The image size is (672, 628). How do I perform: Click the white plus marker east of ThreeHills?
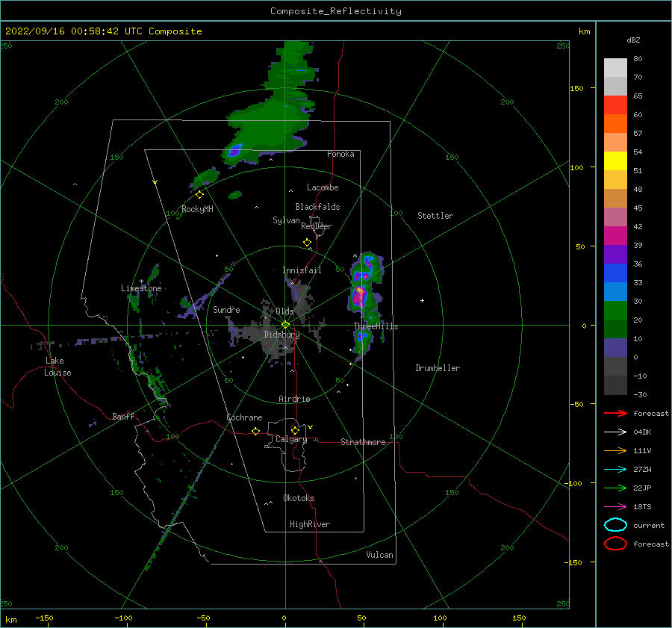click(422, 300)
